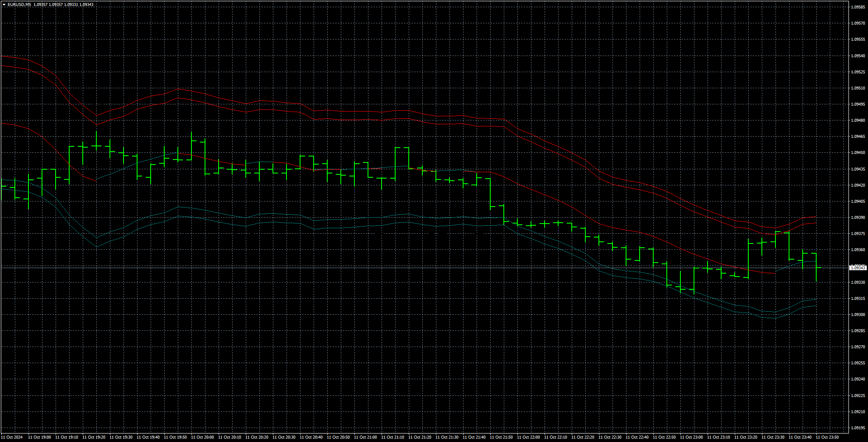The height and width of the screenshot is (442, 868).
Task: Click the 1.09390 price axis label
Action: point(858,218)
